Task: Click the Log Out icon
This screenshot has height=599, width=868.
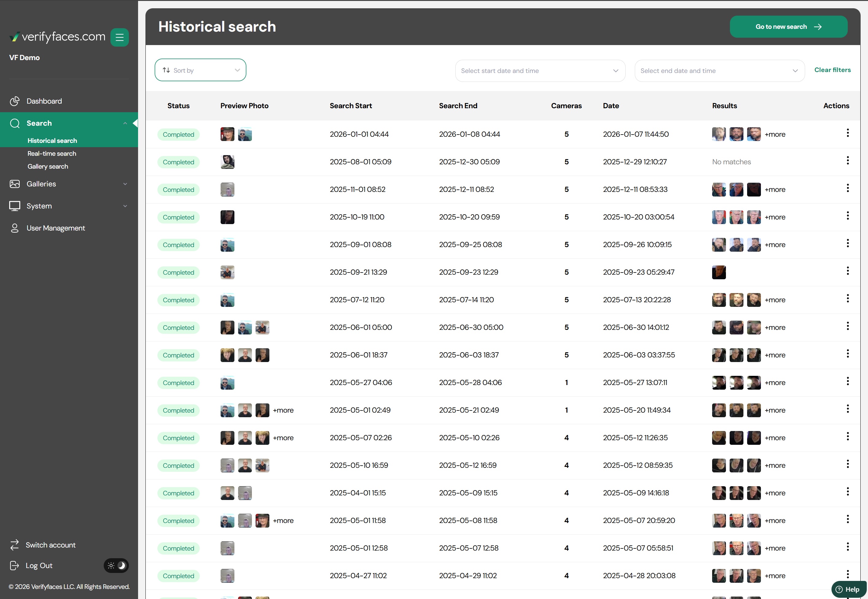Action: (x=14, y=566)
